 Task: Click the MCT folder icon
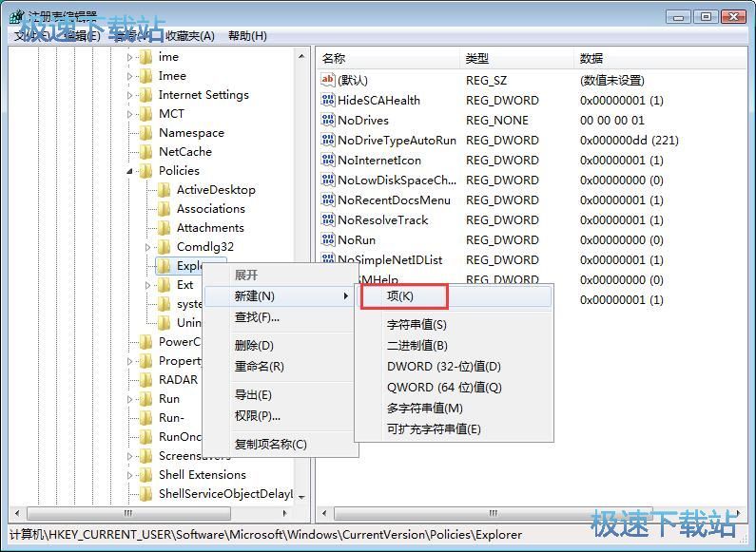point(146,114)
